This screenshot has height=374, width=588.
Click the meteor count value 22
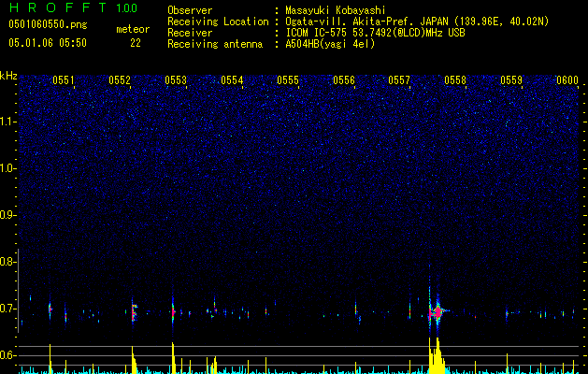tap(136, 43)
